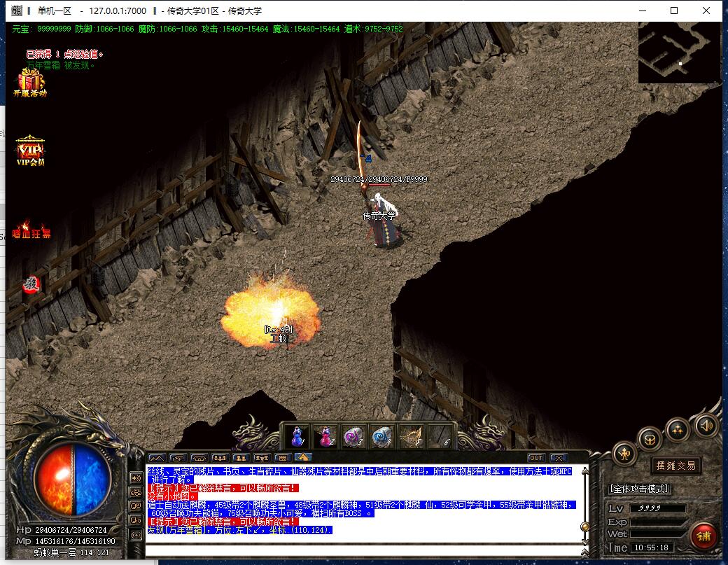Click the 已获得 1 点经验值 message
Viewport: 728px width, 565px height.
click(x=64, y=55)
